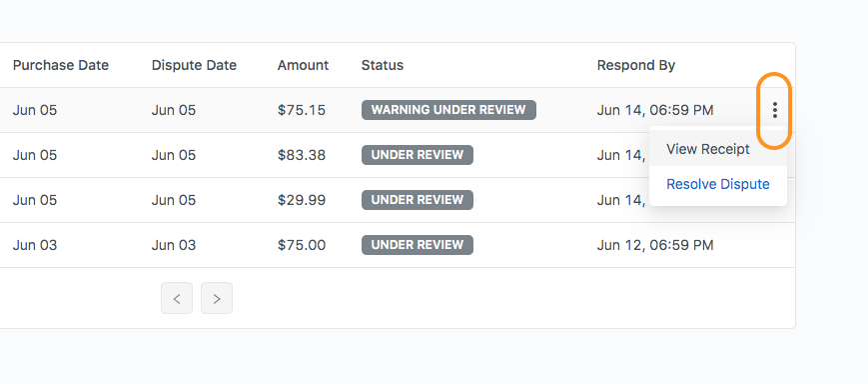
Task: Sort by Respond By column header
Action: (636, 65)
